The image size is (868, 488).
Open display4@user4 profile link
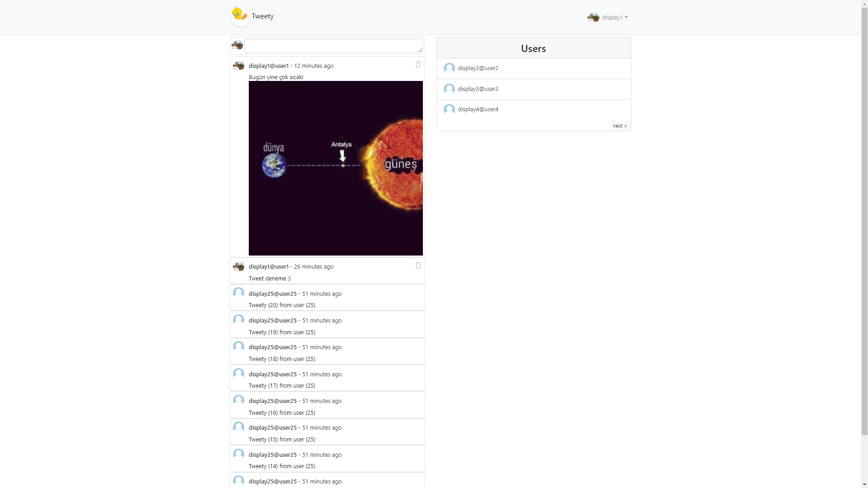tap(478, 109)
